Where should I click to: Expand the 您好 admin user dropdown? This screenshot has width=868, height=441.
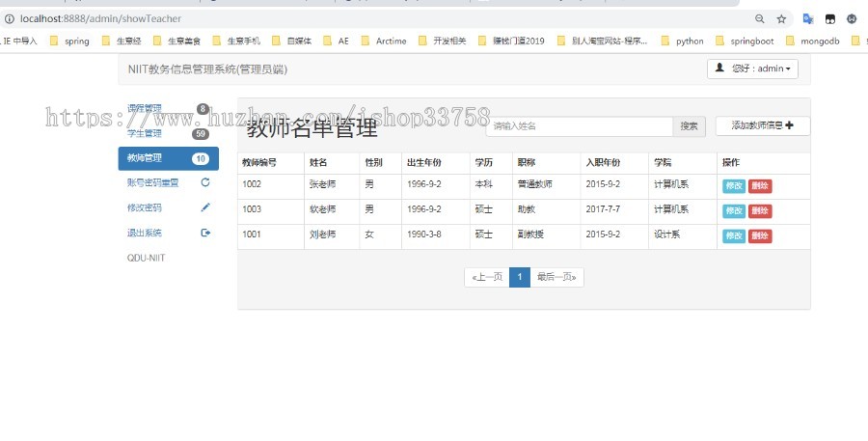[x=752, y=69]
